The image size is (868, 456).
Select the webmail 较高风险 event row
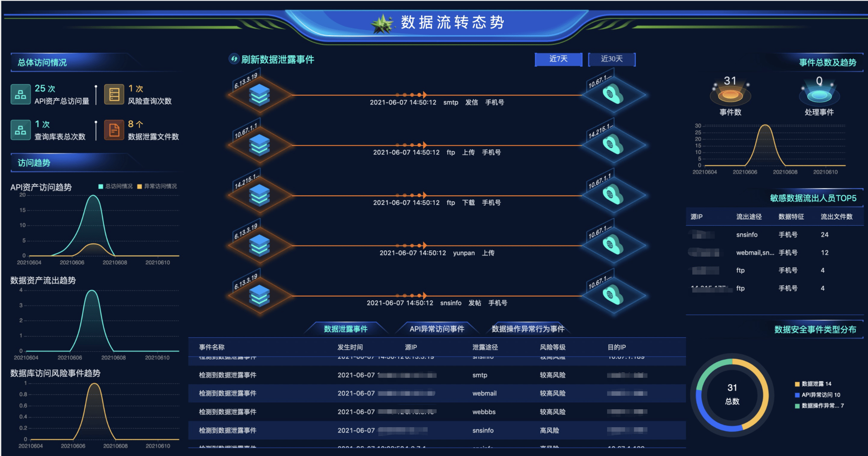coord(437,394)
